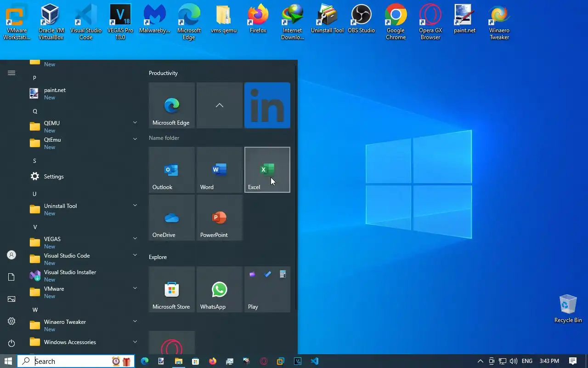This screenshot has height=368, width=588.
Task: Click the Name folder group title
Action: pos(164,138)
